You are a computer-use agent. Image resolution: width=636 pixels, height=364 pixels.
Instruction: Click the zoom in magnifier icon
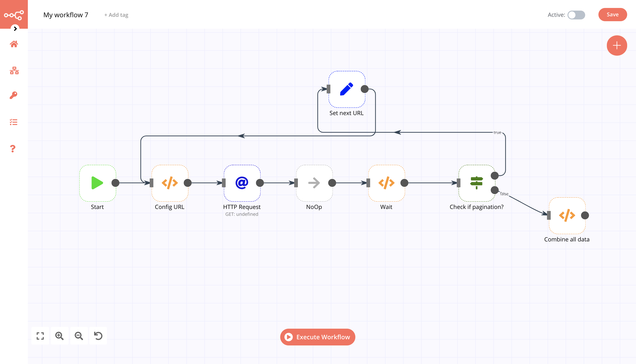59,336
